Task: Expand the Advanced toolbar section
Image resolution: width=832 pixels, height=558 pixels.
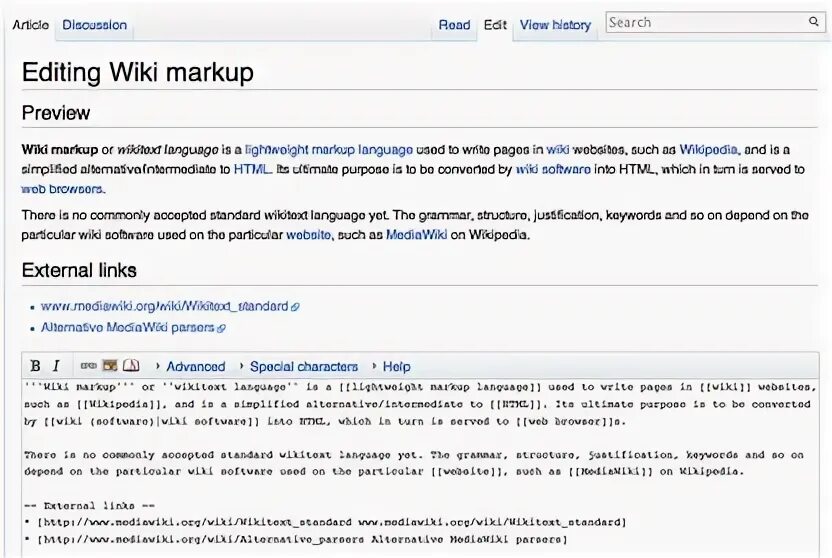Action: 195,367
